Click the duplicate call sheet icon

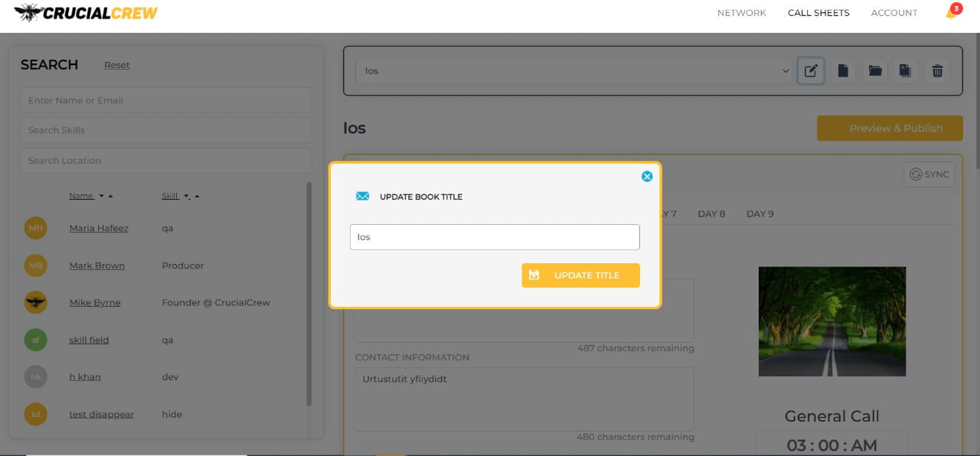[905, 71]
